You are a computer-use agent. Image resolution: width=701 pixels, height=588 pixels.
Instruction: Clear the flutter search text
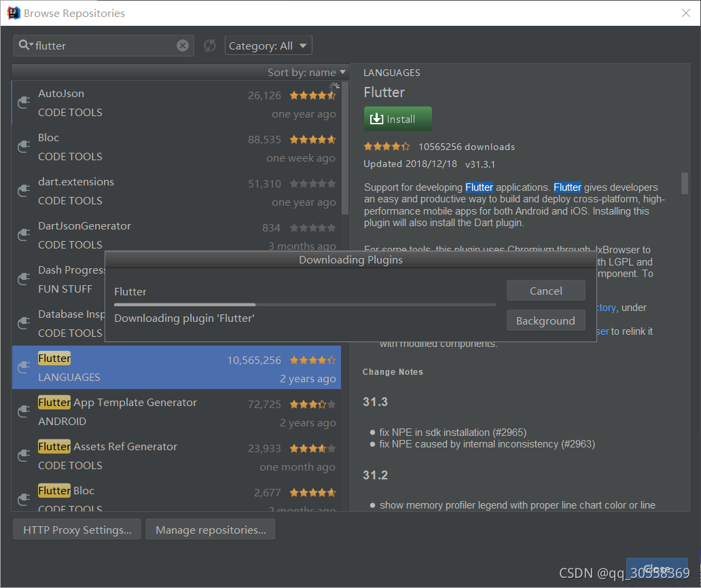183,45
